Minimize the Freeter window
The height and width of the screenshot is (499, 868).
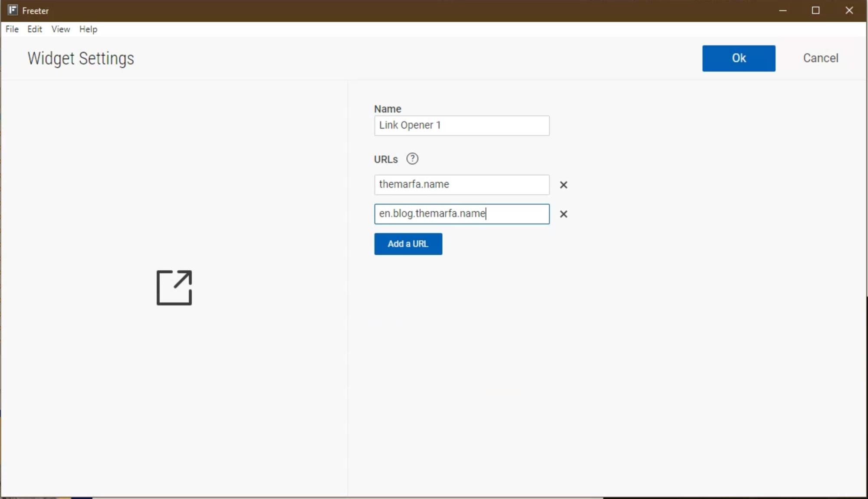coord(783,10)
